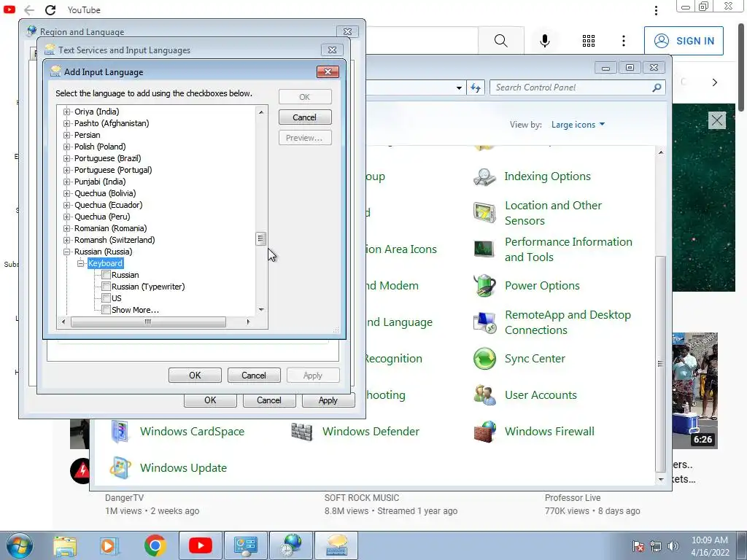
Task: Click OK in Region and Language window
Action: 210,400
